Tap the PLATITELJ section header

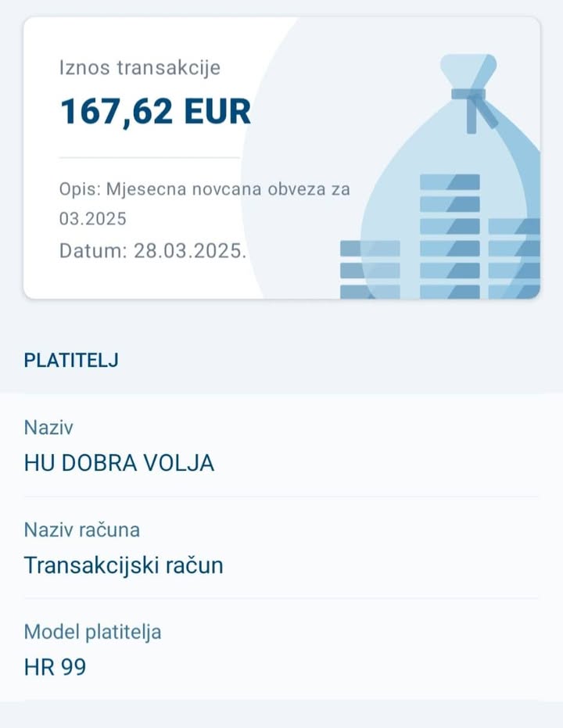[x=71, y=360]
